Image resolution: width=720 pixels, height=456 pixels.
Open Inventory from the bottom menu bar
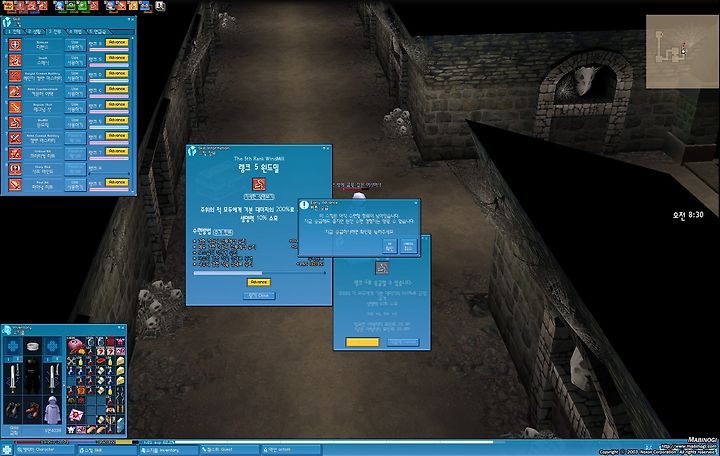[x=168, y=450]
